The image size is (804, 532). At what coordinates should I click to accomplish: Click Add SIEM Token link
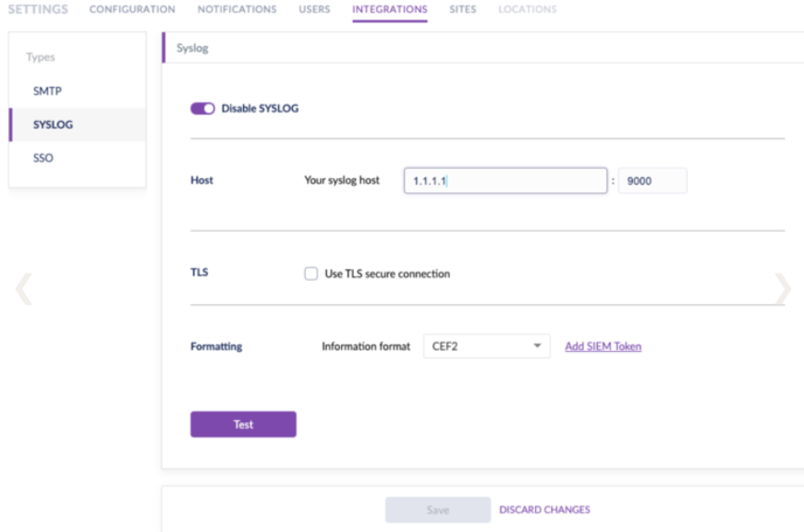[603, 346]
